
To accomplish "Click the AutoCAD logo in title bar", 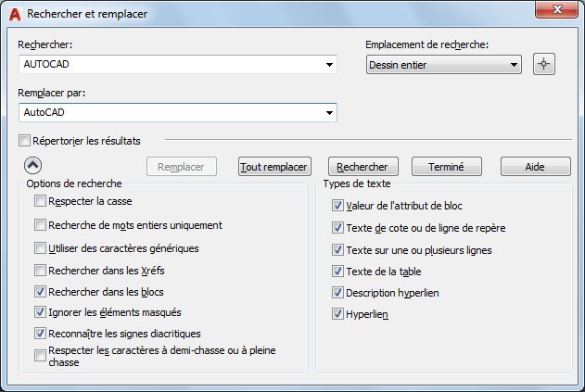I will click(15, 14).
